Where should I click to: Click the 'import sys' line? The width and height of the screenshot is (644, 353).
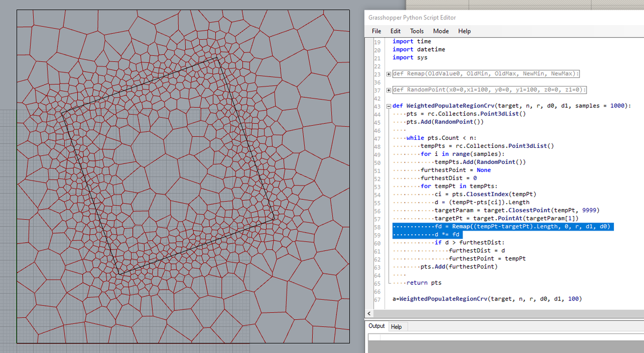click(410, 57)
